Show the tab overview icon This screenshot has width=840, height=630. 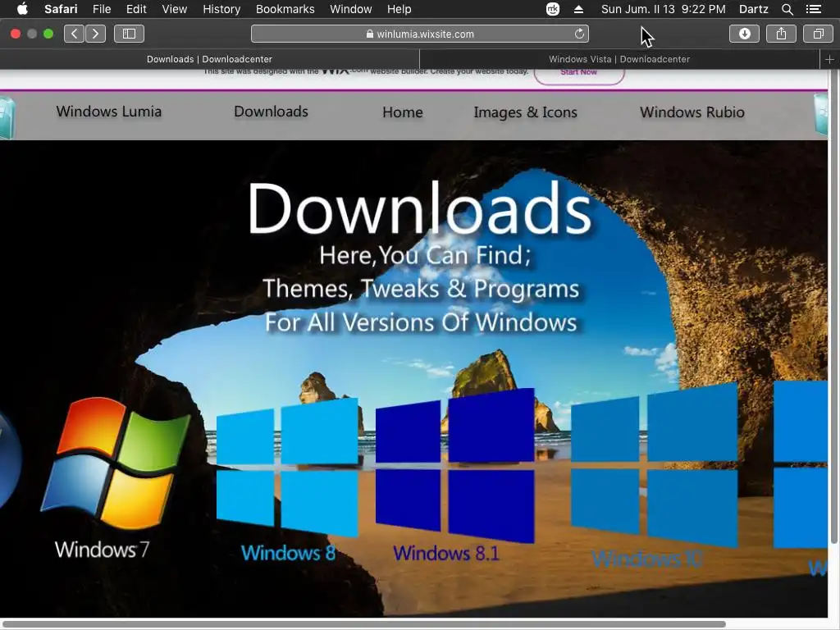[818, 34]
